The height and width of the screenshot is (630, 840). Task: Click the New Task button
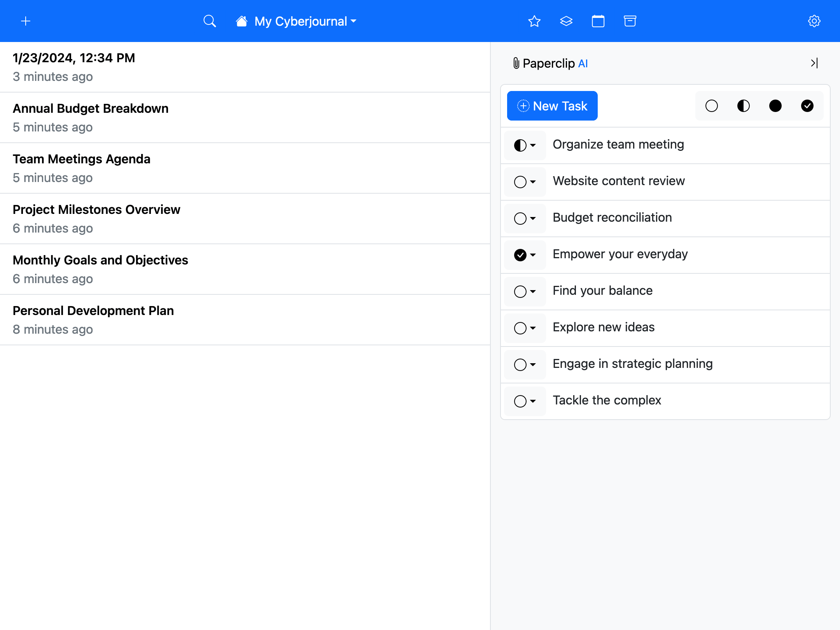coord(552,105)
